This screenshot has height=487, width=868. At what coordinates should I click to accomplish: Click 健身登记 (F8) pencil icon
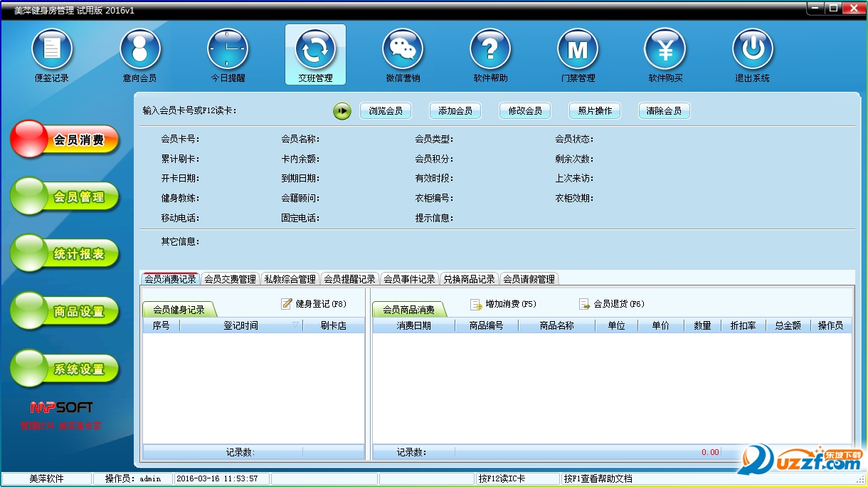click(287, 304)
